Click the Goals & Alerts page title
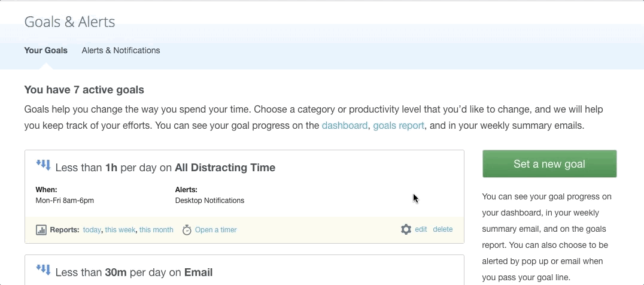The width and height of the screenshot is (644, 285). coord(69,22)
